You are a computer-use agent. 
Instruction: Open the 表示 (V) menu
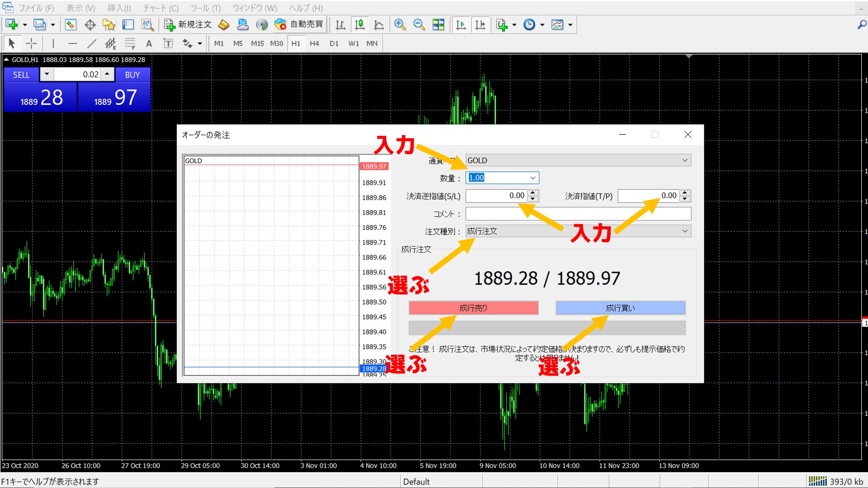(81, 8)
